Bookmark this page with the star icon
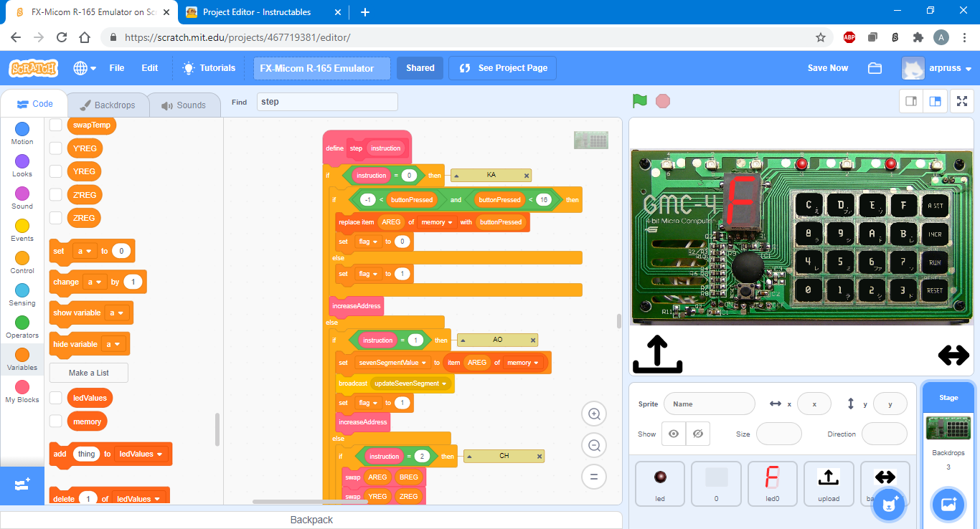Image resolution: width=980 pixels, height=529 pixels. point(821,37)
